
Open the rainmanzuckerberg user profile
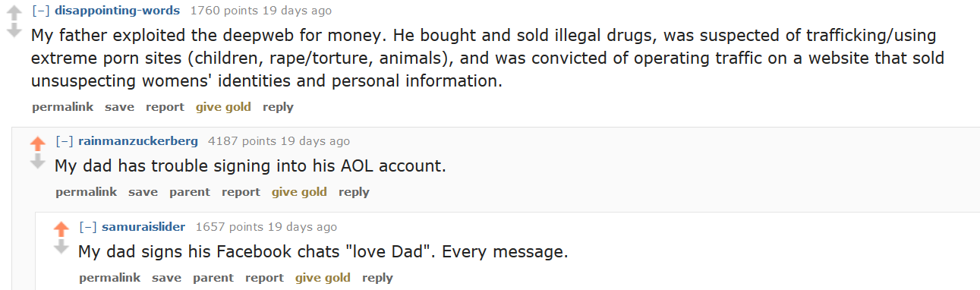pyautogui.click(x=138, y=141)
